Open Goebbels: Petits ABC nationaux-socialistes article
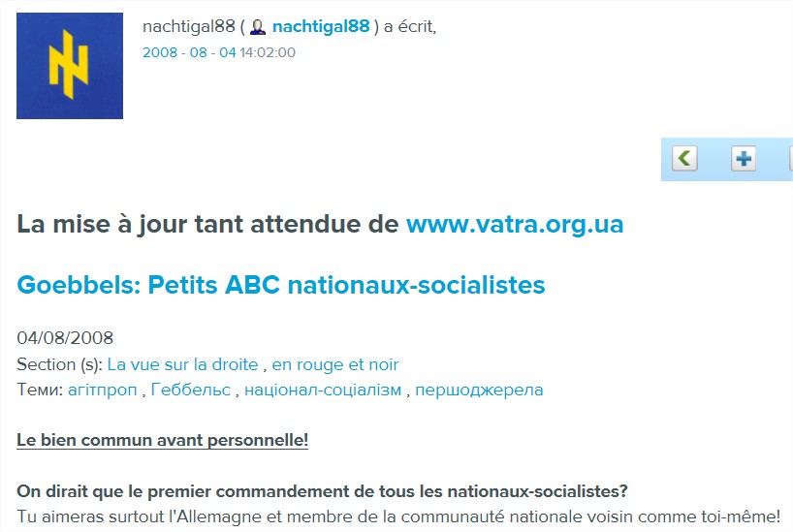This screenshot has width=793, height=532. pyautogui.click(x=281, y=285)
